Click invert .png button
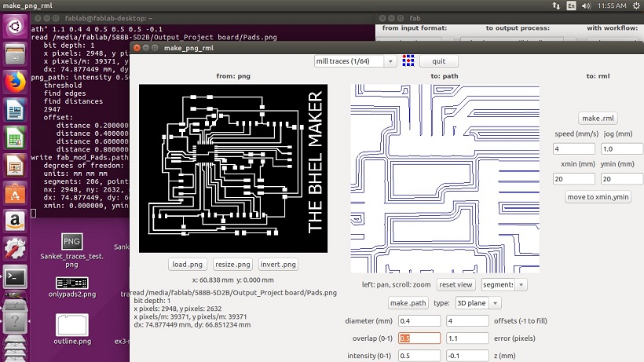Screen dimensions: 644x362 [x=278, y=265]
